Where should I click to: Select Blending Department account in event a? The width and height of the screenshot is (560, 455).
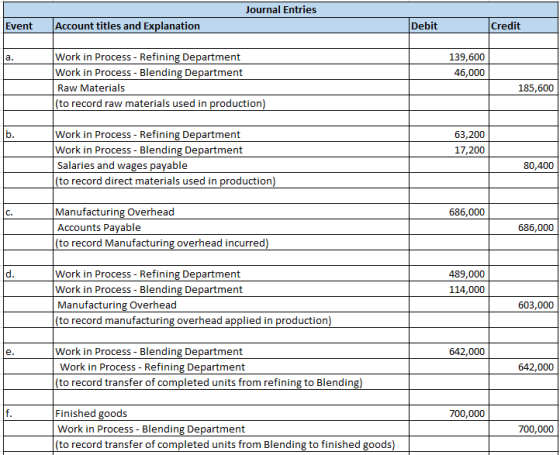click(231, 72)
